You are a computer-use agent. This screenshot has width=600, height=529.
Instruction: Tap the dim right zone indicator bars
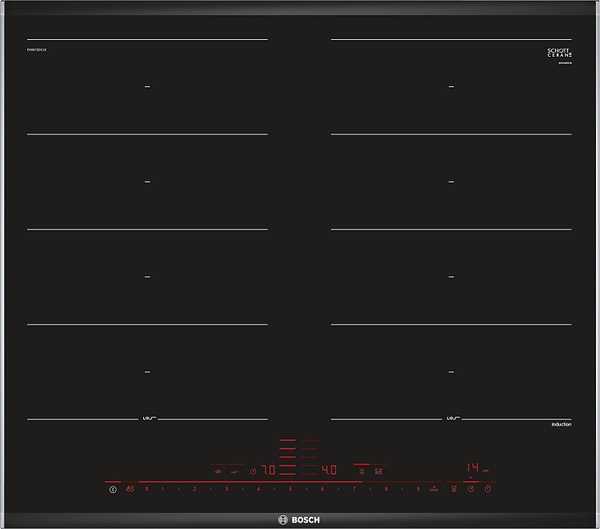coord(309,457)
